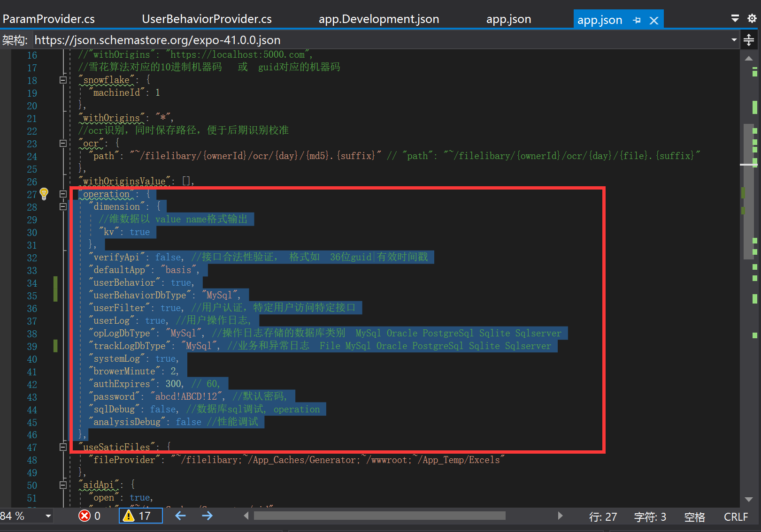Click the CRLF line ending indicator
Image resolution: width=761 pixels, height=532 pixels.
click(x=736, y=517)
